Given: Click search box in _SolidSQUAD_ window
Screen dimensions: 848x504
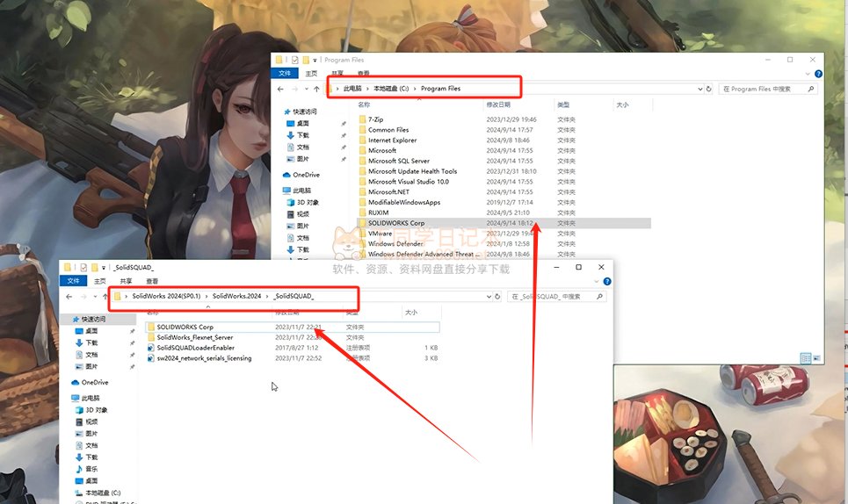Looking at the screenshot, I should 555,297.
